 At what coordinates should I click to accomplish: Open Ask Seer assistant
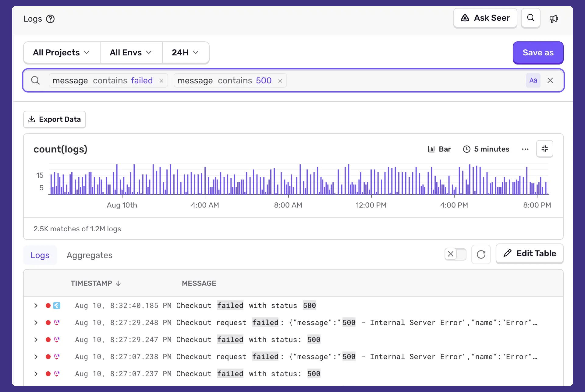[x=485, y=18]
